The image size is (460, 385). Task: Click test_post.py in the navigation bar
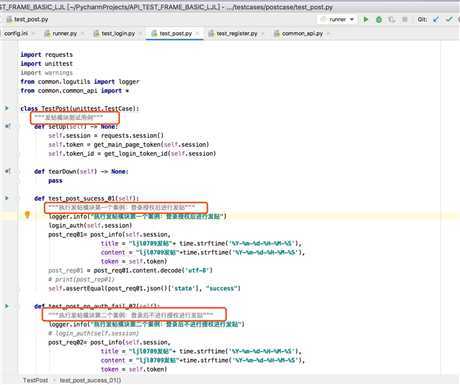pyautogui.click(x=31, y=19)
